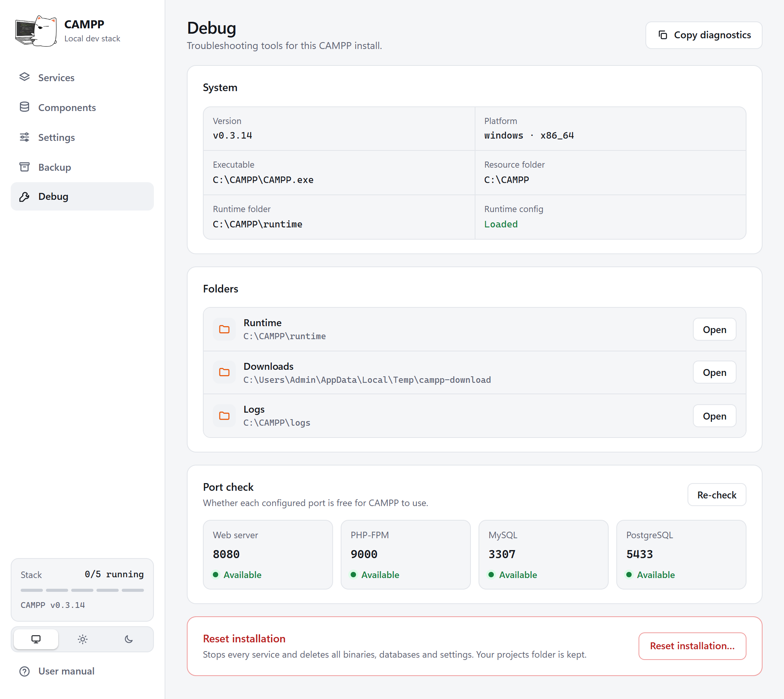Click the MySQL port 3307 value
This screenshot has width=784, height=699.
pyautogui.click(x=502, y=554)
